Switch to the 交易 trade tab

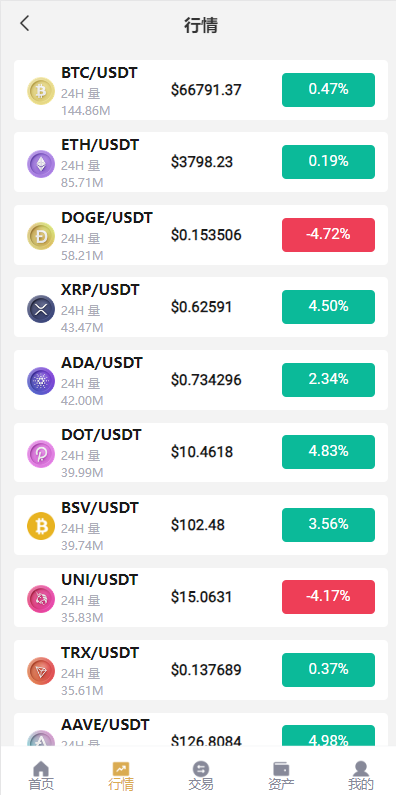(201, 776)
